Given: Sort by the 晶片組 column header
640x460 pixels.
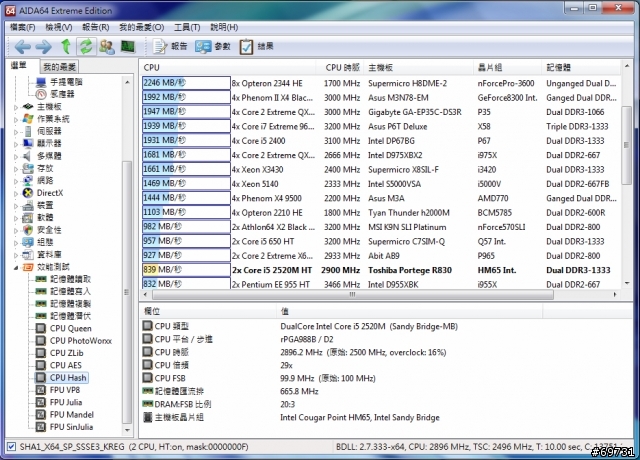Looking at the screenshot, I should pos(509,68).
